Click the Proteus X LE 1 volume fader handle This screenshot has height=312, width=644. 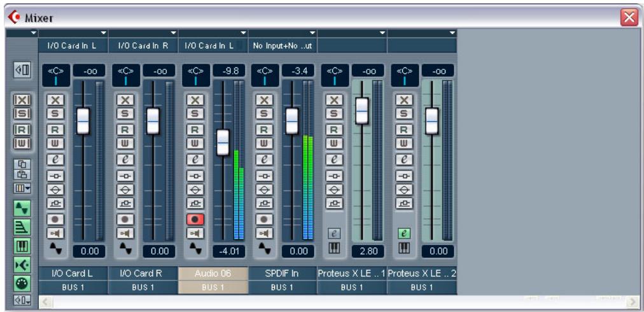pyautogui.click(x=362, y=111)
